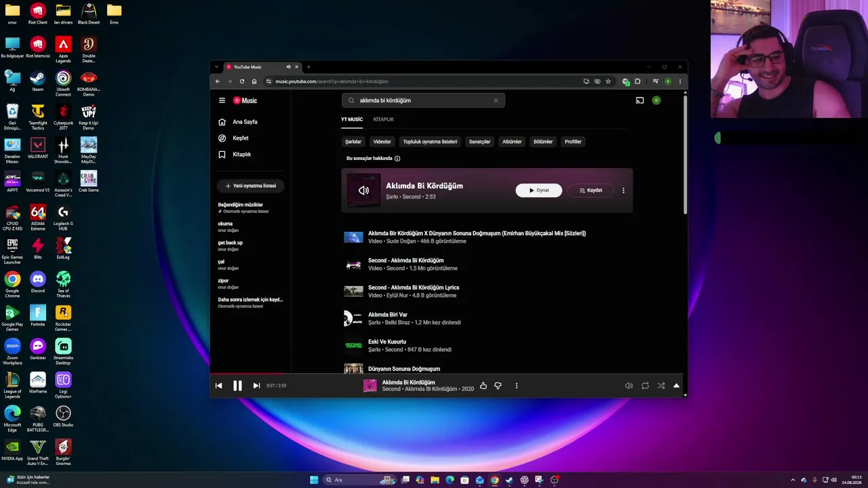Click the top result album thumbnail

pyautogui.click(x=363, y=190)
